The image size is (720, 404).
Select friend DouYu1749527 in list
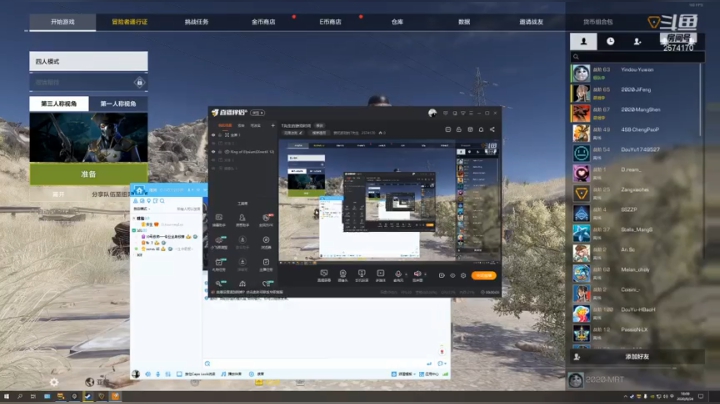tap(636, 153)
